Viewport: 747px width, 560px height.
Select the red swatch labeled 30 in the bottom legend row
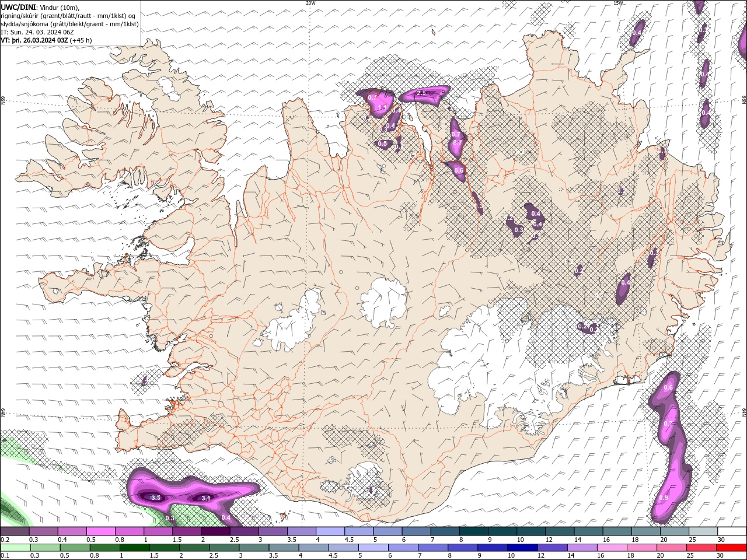coord(731,548)
